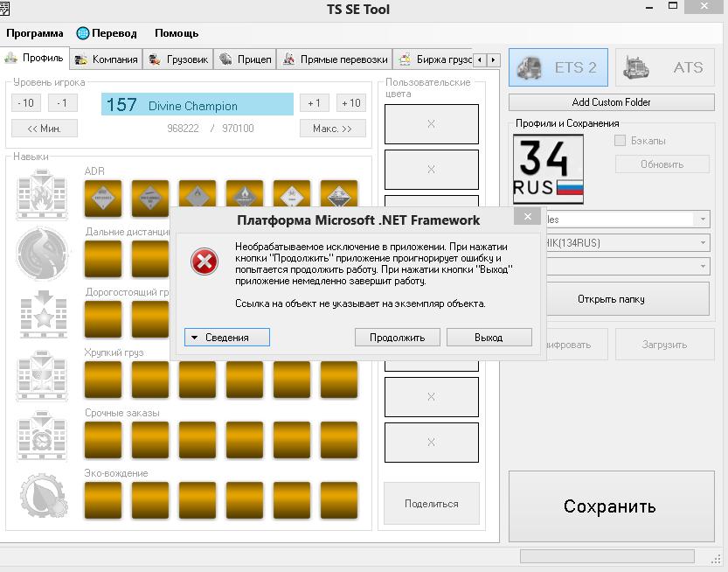Click the Add Custom Folder button
This screenshot has width=728, height=572.
[611, 102]
